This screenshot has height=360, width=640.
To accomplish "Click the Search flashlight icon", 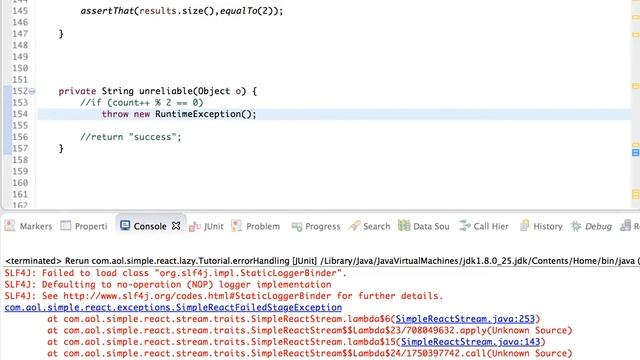I will pos(354,226).
